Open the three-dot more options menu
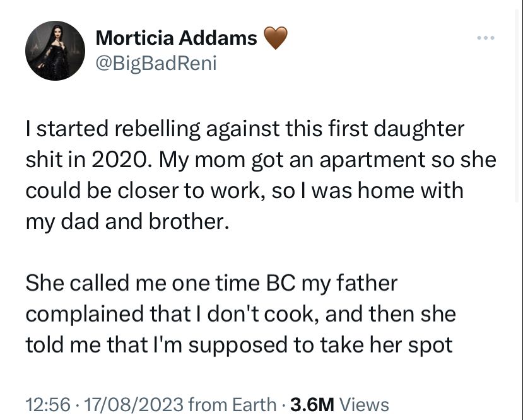 click(486, 38)
